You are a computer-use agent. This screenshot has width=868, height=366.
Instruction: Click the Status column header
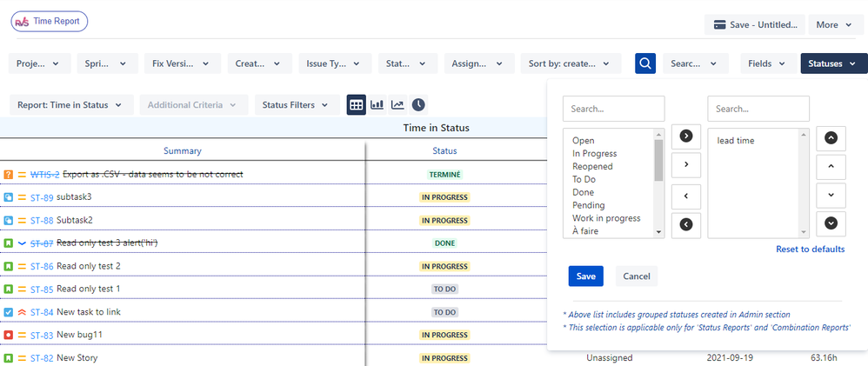point(445,150)
